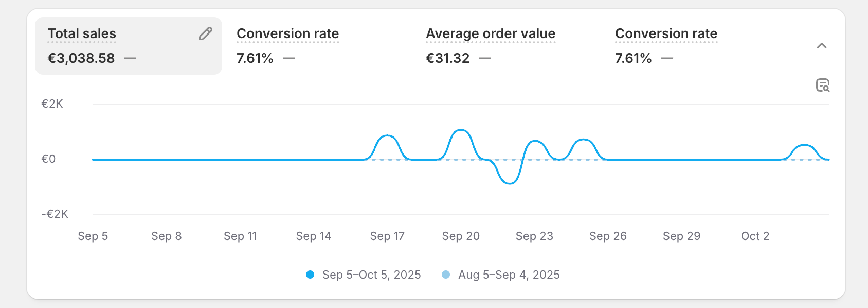Switch to the Average order value heading

491,33
